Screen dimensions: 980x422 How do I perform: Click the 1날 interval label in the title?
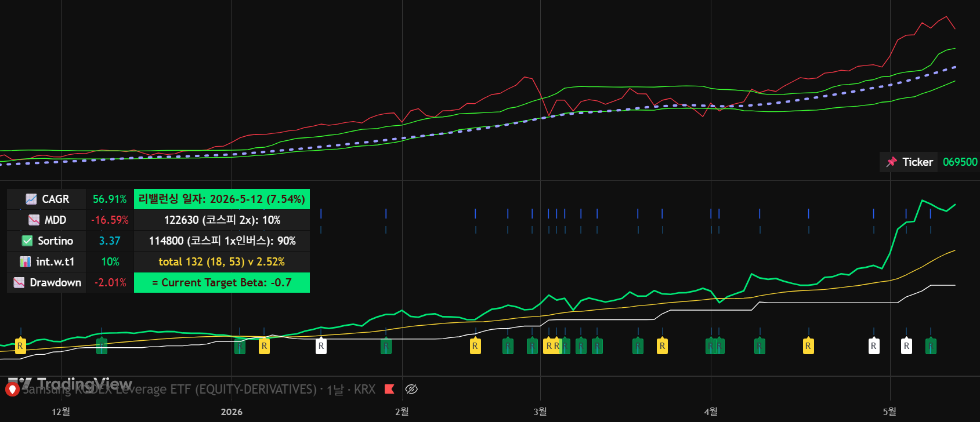pyautogui.click(x=335, y=390)
